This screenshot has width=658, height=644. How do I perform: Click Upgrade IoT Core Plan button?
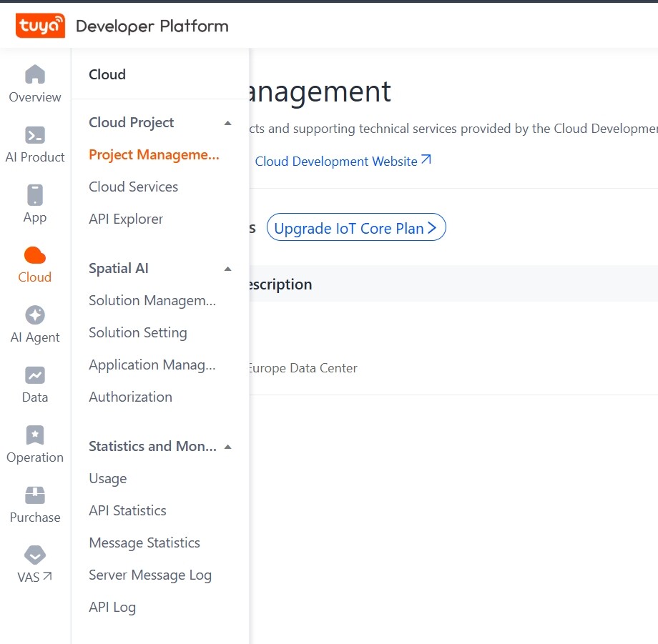pyautogui.click(x=355, y=228)
